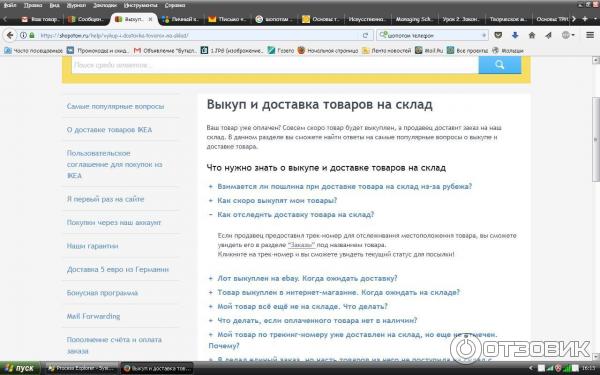Open the Лента новостей bookmark

point(386,51)
